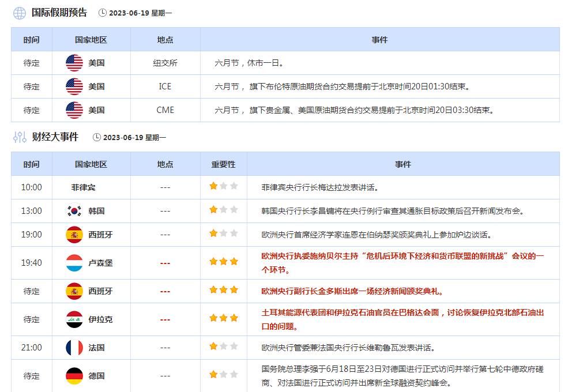Select the France flag in the 21:00 row

pos(74,348)
